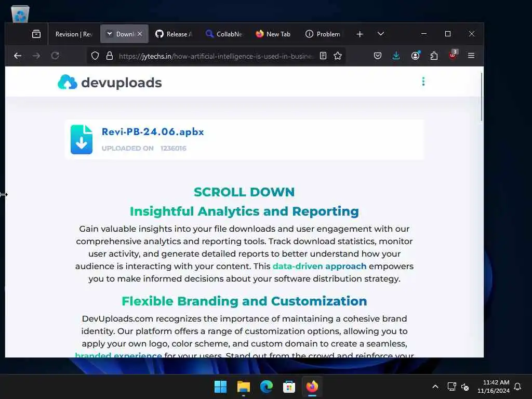The width and height of the screenshot is (532, 399).
Task: Show site security padlock info
Action: coord(109,56)
